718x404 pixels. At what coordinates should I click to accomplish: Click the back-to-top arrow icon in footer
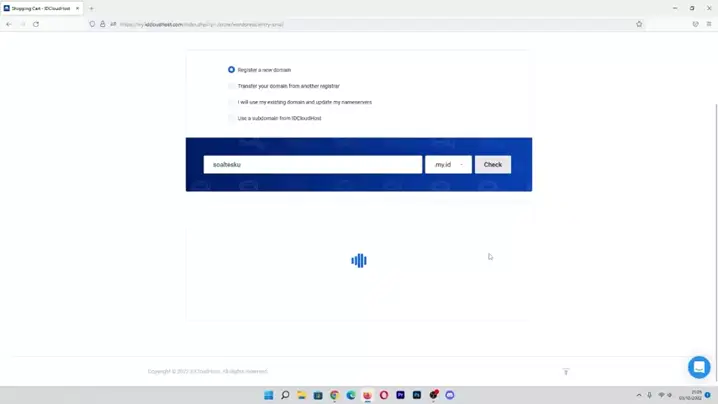[566, 371]
